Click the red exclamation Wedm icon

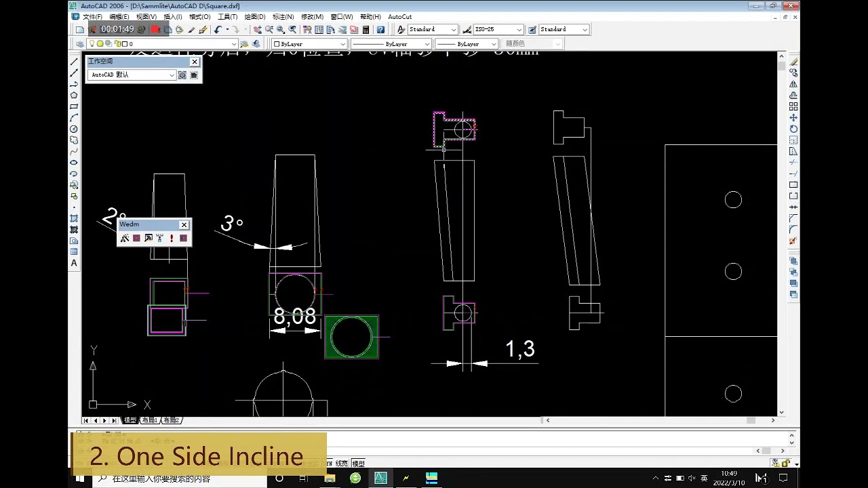(172, 238)
